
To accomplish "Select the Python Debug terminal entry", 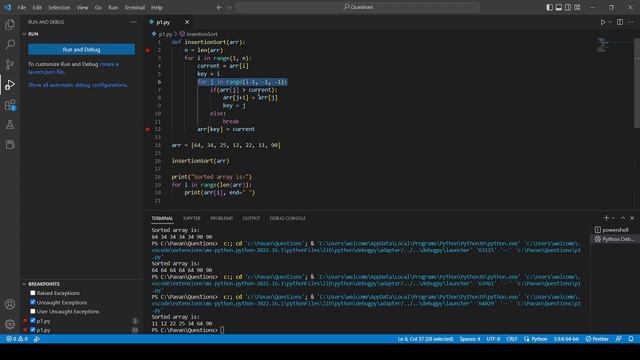I will pos(615,239).
